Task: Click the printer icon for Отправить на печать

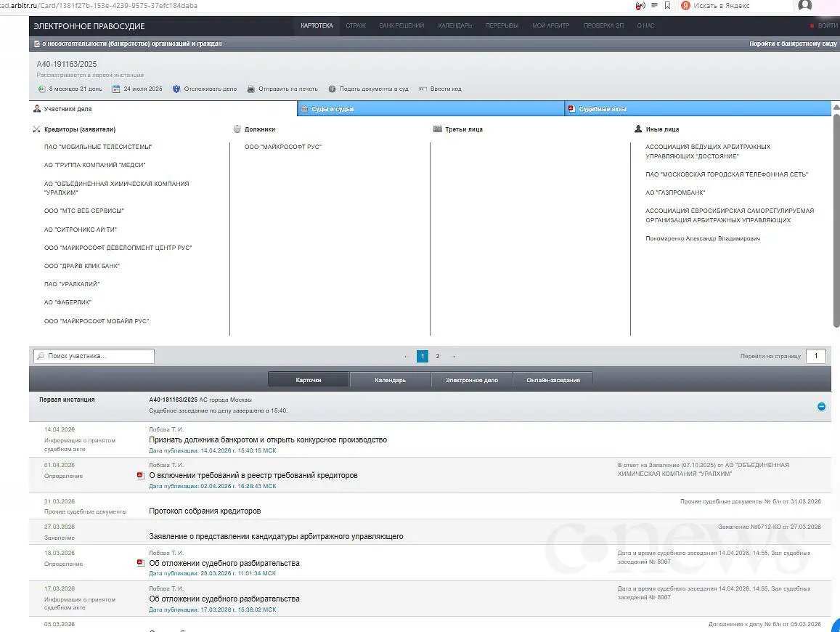Action: (x=251, y=89)
